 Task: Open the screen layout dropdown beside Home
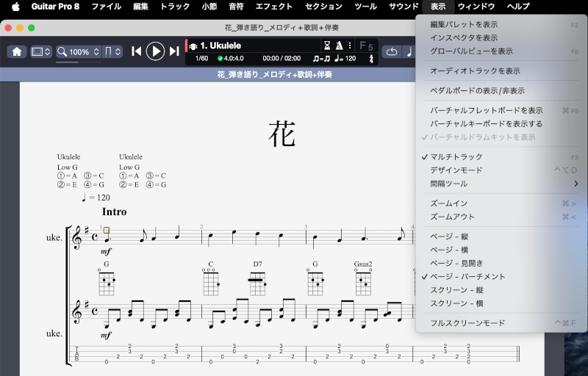click(41, 52)
